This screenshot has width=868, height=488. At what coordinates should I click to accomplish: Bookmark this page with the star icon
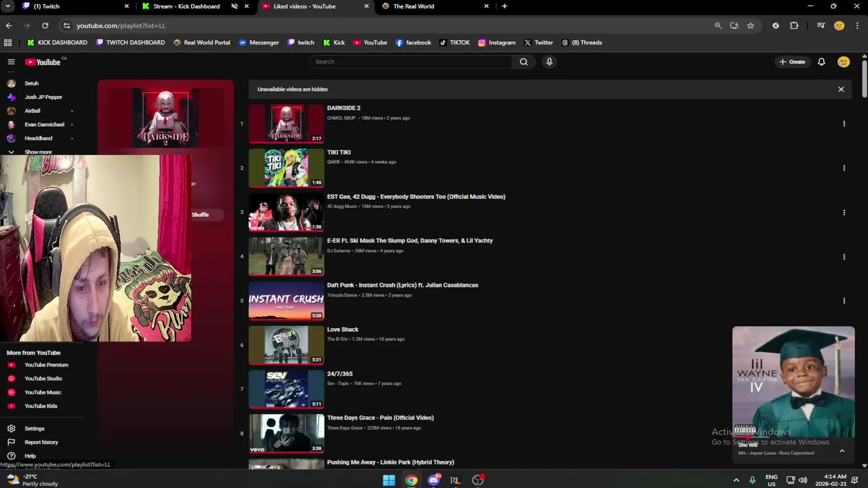click(750, 25)
